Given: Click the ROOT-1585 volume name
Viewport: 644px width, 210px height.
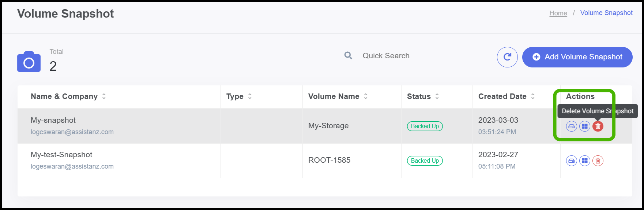Looking at the screenshot, I should [329, 160].
